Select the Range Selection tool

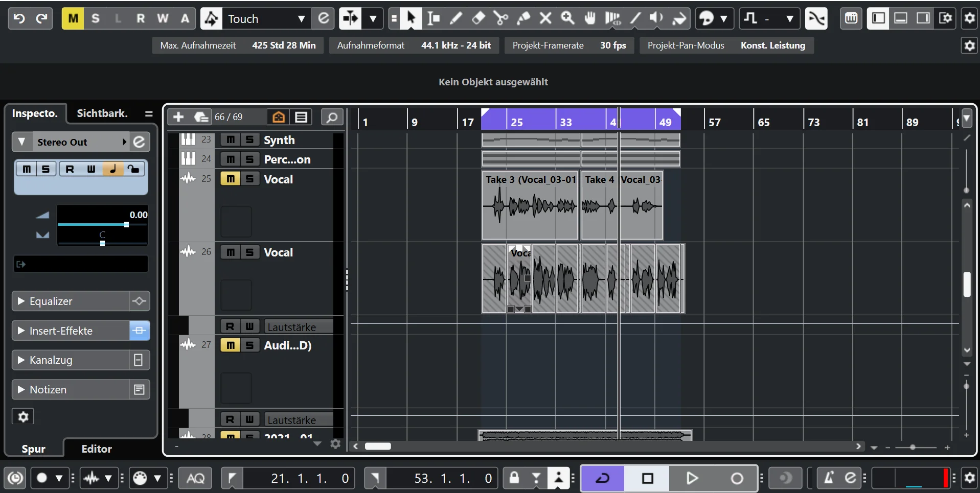point(434,19)
